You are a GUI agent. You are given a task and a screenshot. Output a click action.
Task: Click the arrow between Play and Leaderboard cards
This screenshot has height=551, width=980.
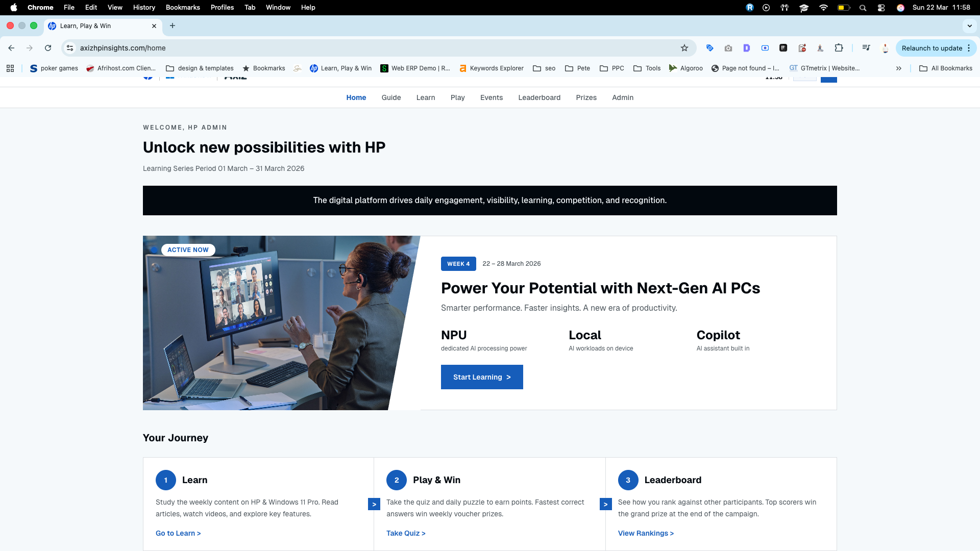[x=606, y=505]
